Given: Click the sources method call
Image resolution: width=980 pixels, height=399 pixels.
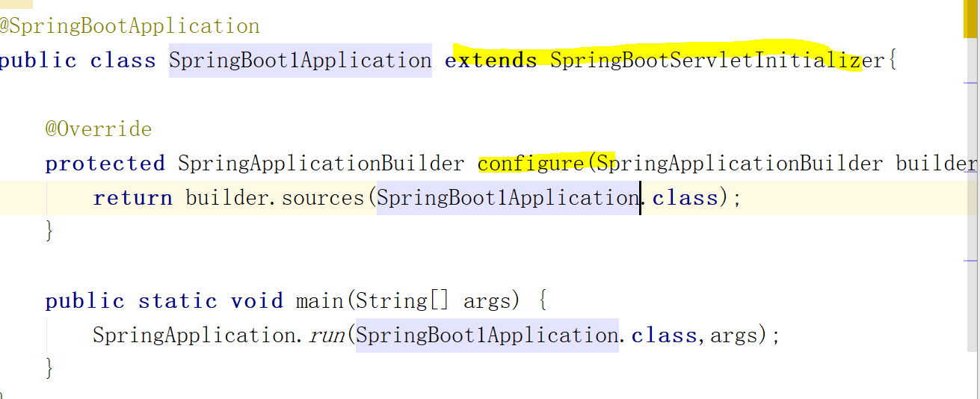Looking at the screenshot, I should pyautogui.click(x=321, y=198).
